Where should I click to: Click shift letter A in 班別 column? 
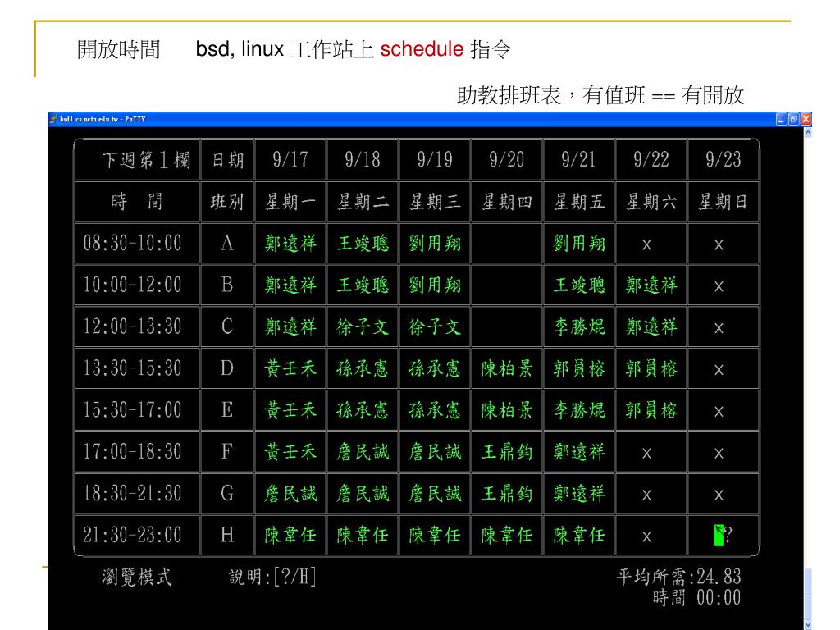(227, 243)
